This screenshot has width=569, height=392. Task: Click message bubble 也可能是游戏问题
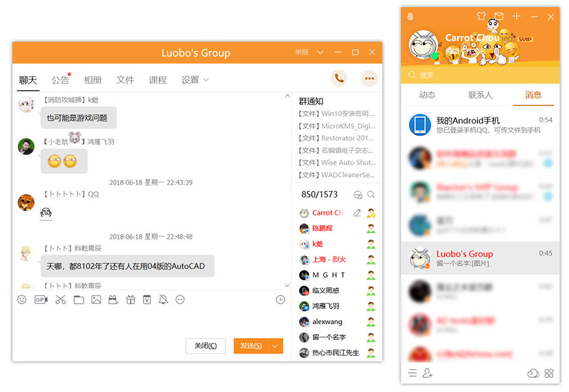coord(79,118)
